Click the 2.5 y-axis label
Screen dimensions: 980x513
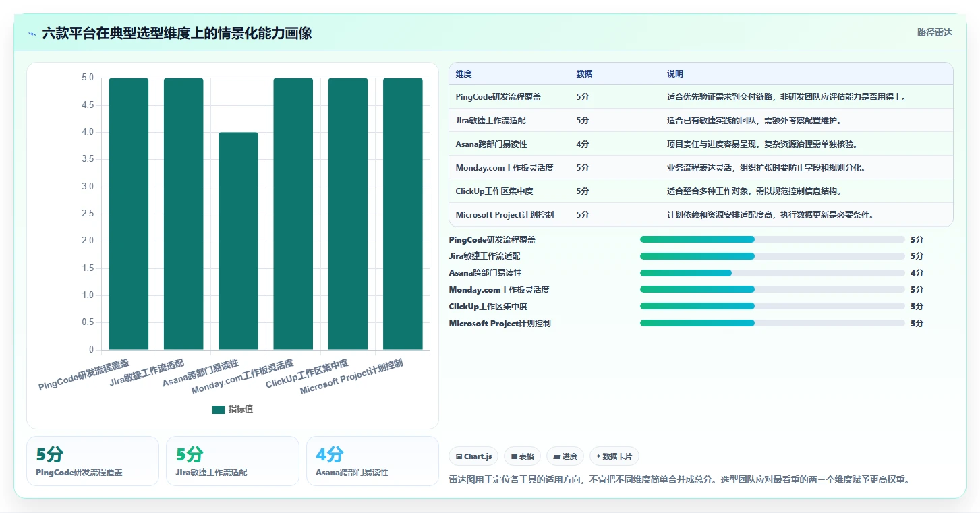(88, 214)
